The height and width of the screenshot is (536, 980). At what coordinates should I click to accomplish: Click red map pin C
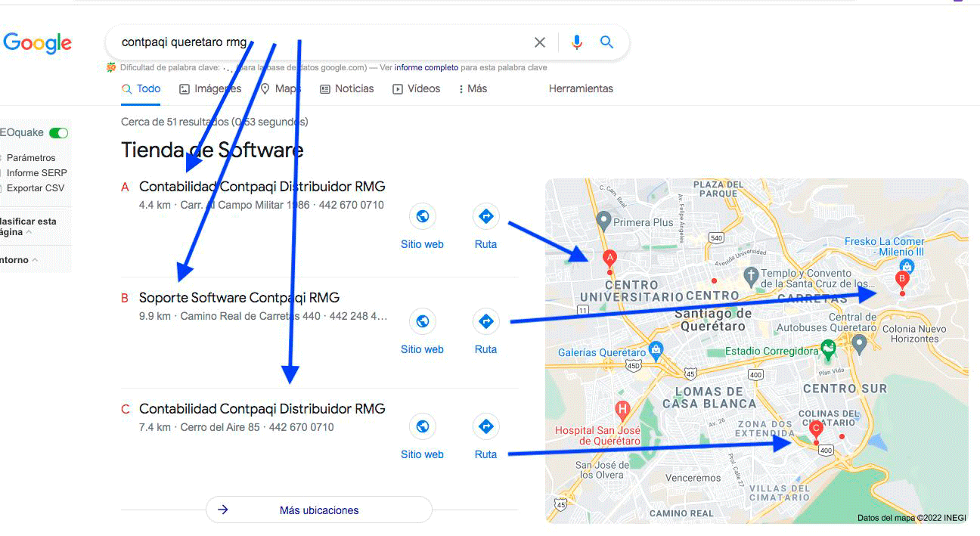tap(815, 430)
